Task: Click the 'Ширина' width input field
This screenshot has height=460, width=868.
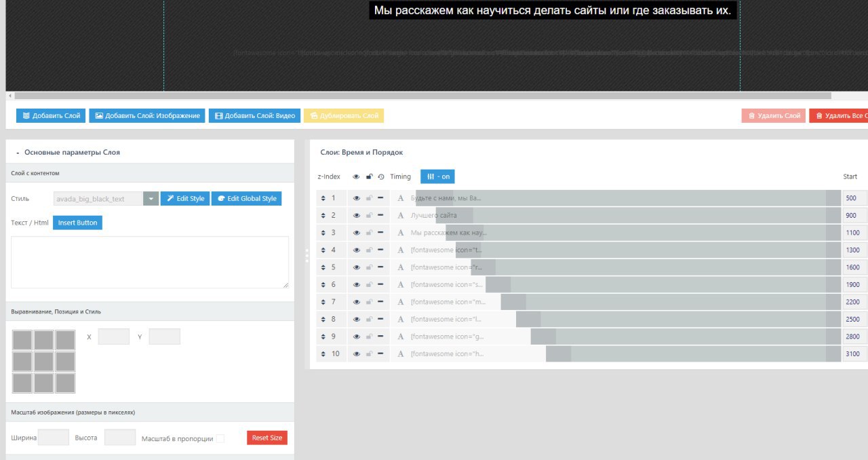Action: tap(54, 438)
